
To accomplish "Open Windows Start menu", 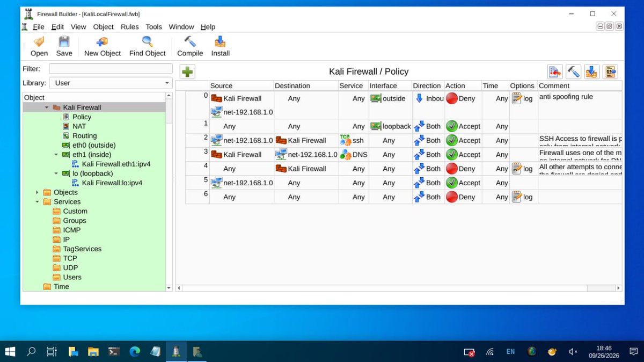I will [x=10, y=352].
